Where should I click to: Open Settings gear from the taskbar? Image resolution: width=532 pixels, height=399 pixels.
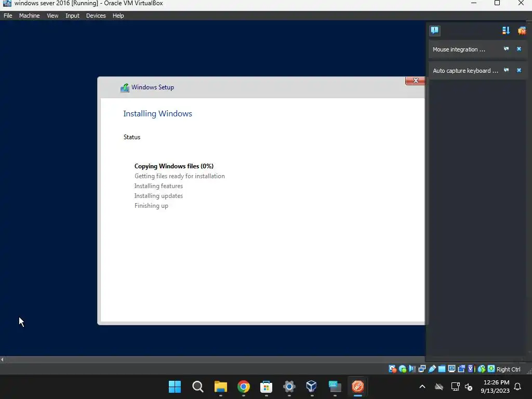[x=289, y=387]
